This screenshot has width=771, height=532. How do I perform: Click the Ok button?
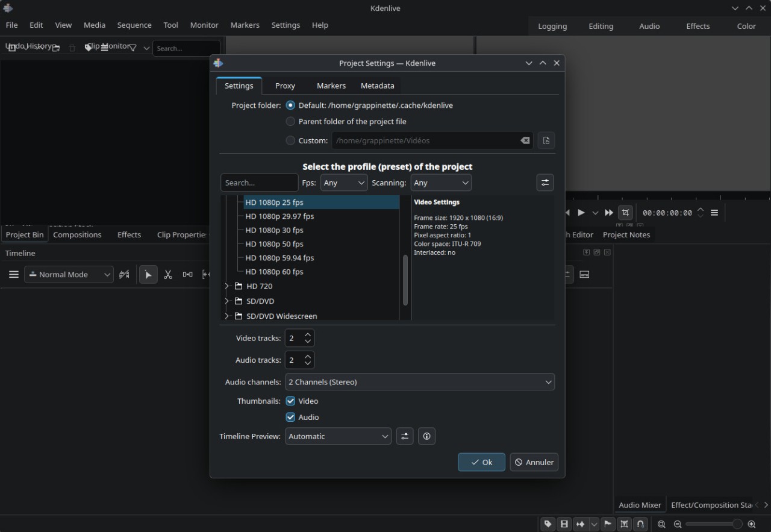481,462
